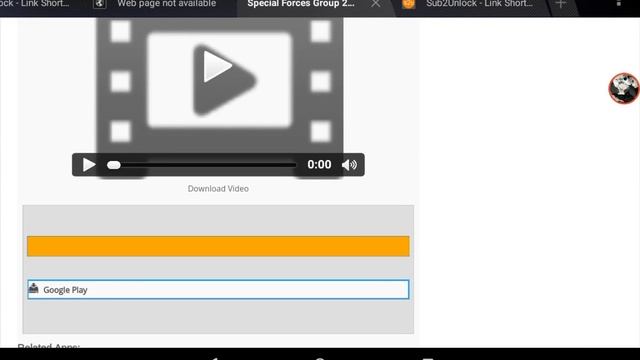640x360 pixels.
Task: Tap the Android home navigation button
Action: [320, 358]
